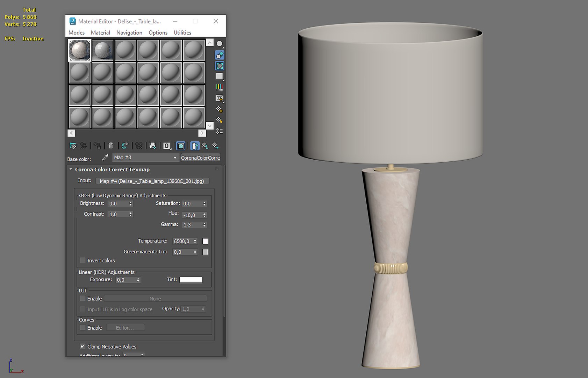The height and width of the screenshot is (378, 588).
Task: Toggle Show Shaded Material in Viewport
Action: [x=181, y=146]
